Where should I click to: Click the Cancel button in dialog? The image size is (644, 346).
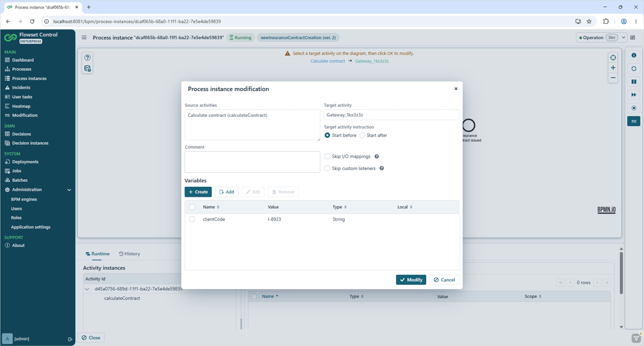[444, 280]
